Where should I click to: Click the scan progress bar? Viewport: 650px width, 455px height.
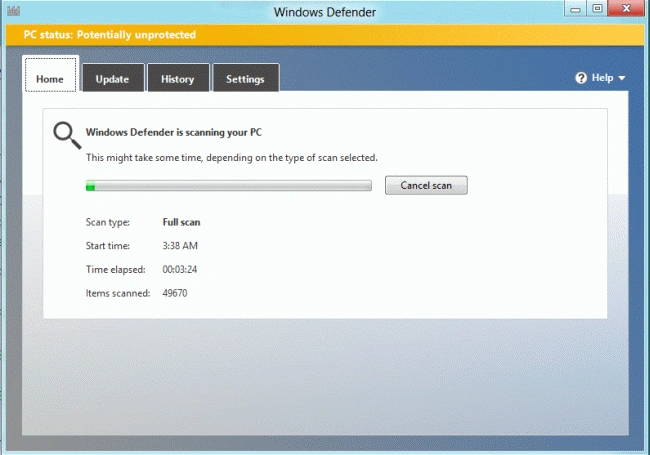228,186
